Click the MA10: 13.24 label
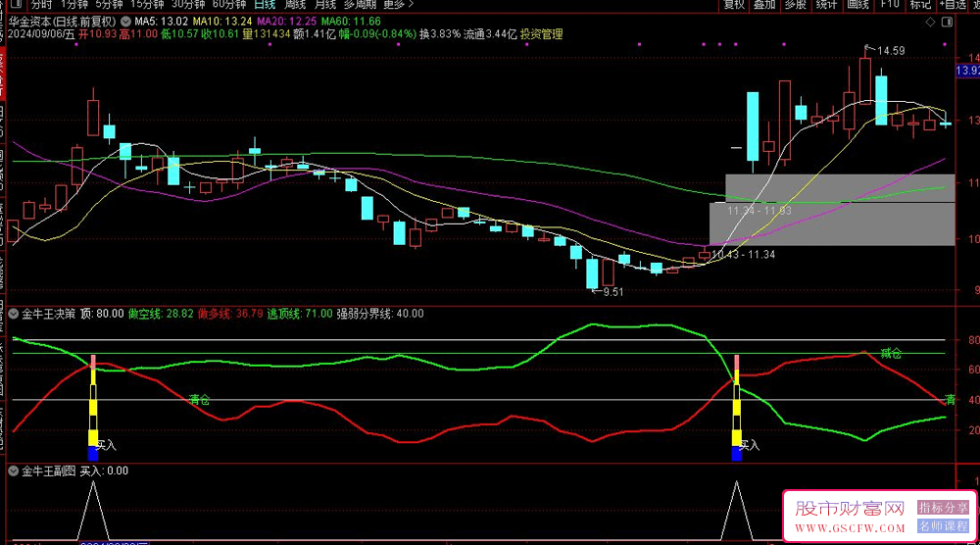Screen dimensions: 980x545 (x=222, y=22)
